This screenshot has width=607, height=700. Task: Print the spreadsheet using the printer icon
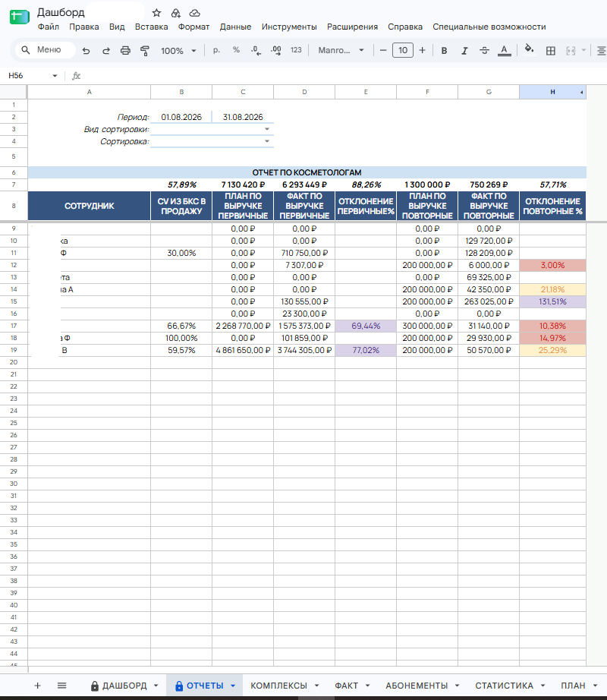tap(125, 50)
